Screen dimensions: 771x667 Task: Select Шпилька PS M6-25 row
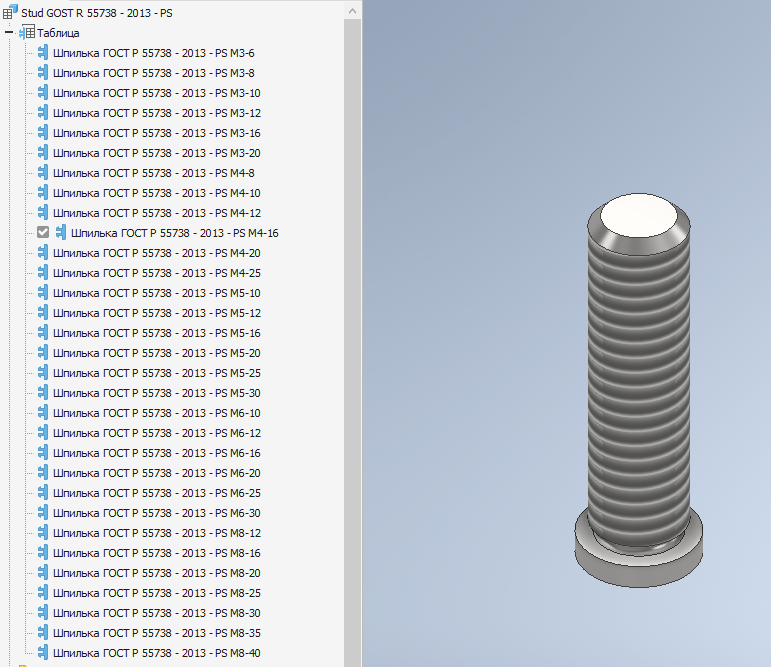point(156,493)
